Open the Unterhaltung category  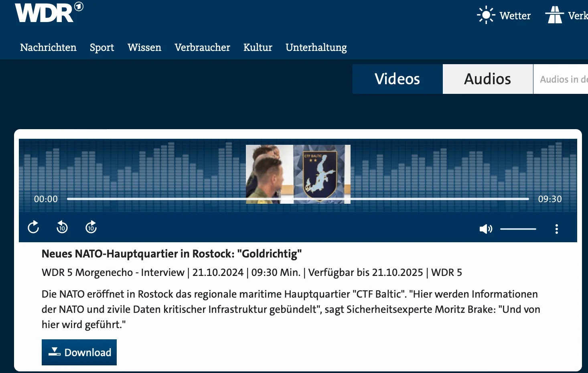coord(316,47)
